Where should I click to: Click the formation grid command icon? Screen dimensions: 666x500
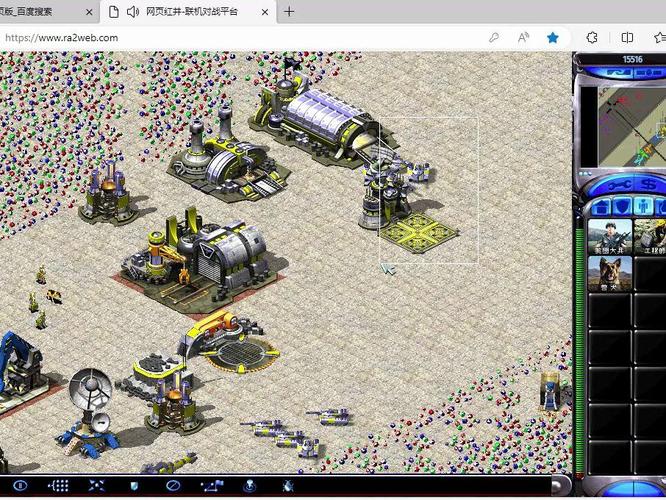coord(58,485)
